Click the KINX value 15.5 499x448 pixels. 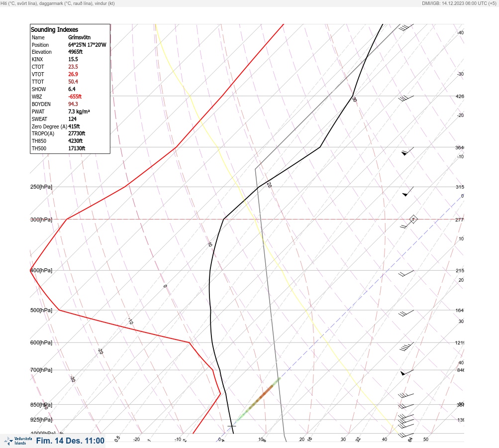(x=73, y=59)
